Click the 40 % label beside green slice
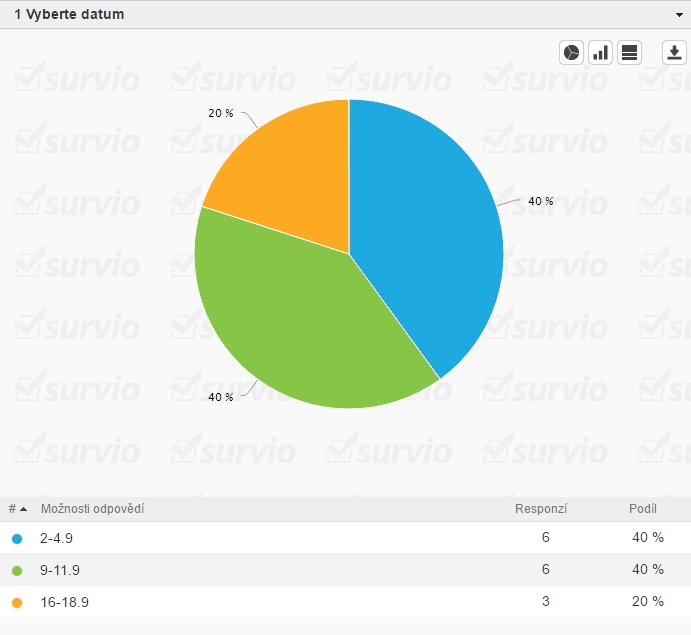Screen dimensions: 691x635 221,397
